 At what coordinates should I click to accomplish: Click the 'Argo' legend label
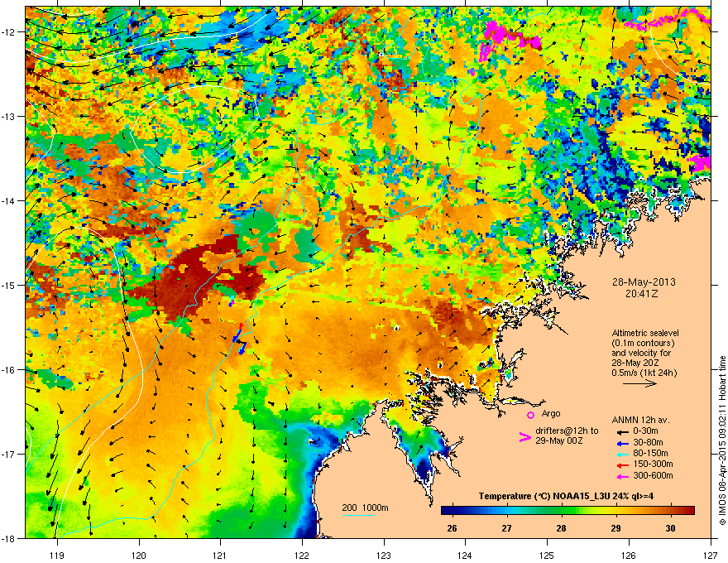[551, 413]
